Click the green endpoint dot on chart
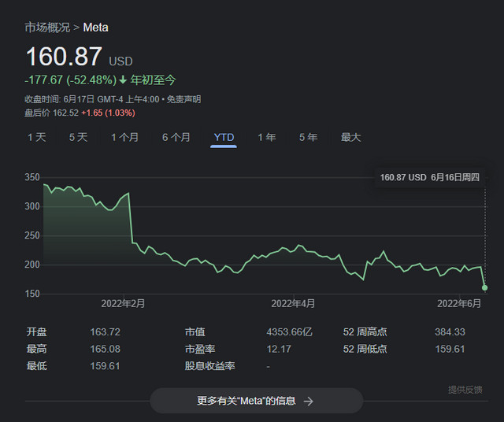The image size is (504, 422). [x=485, y=287]
